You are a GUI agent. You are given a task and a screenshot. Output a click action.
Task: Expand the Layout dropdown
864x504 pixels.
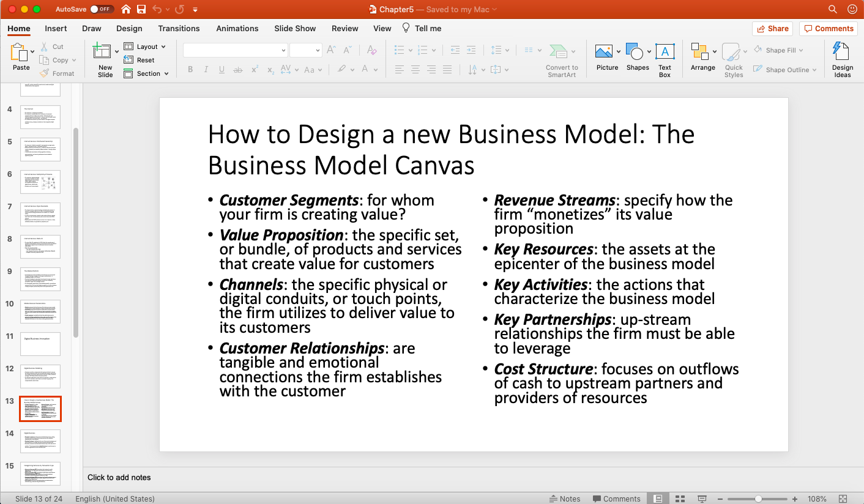[147, 46]
